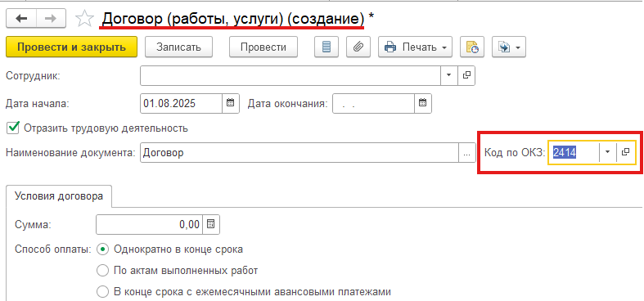This screenshot has width=644, height=301.
Task: Expand the 'Сотрудник' dropdown list
Action: pyautogui.click(x=448, y=75)
